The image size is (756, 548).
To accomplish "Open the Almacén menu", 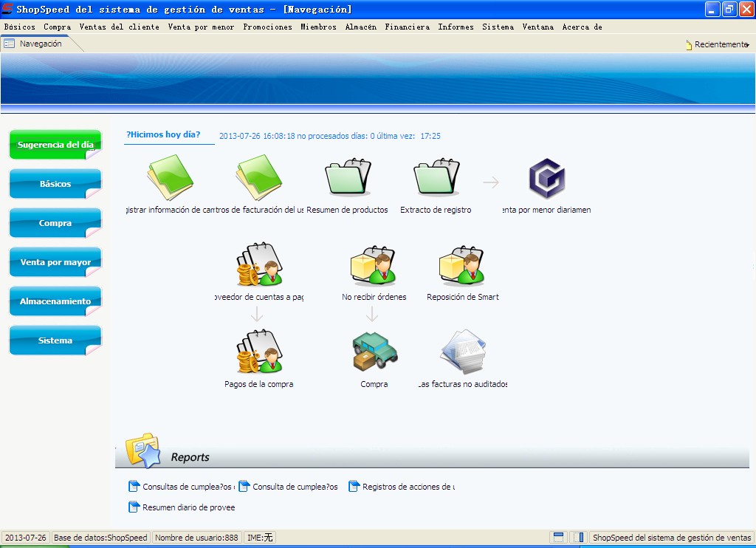I will coord(361,27).
